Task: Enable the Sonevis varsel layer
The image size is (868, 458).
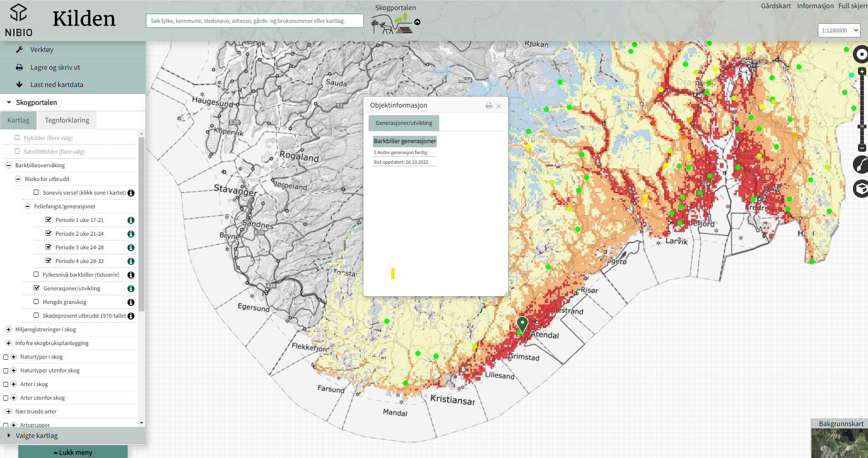Action: click(36, 192)
